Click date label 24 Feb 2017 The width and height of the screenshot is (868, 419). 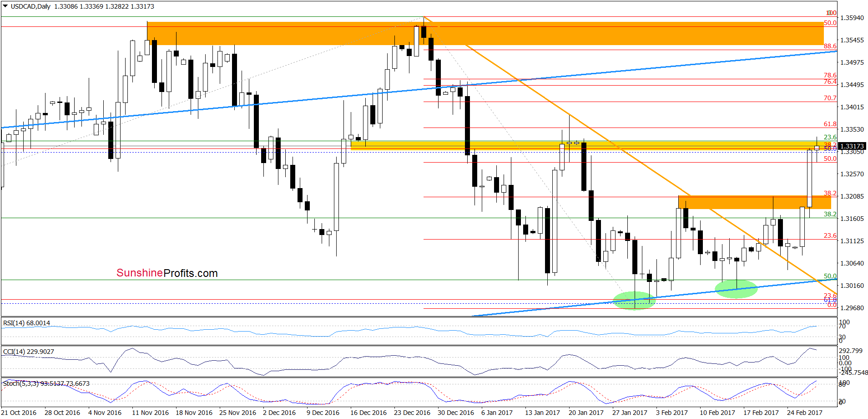pos(805,413)
